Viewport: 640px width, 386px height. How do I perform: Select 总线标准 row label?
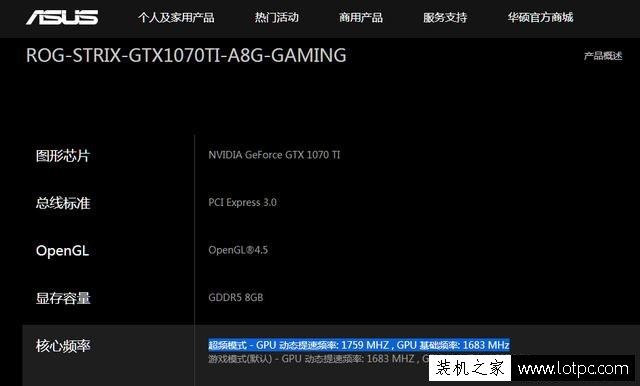[63, 203]
